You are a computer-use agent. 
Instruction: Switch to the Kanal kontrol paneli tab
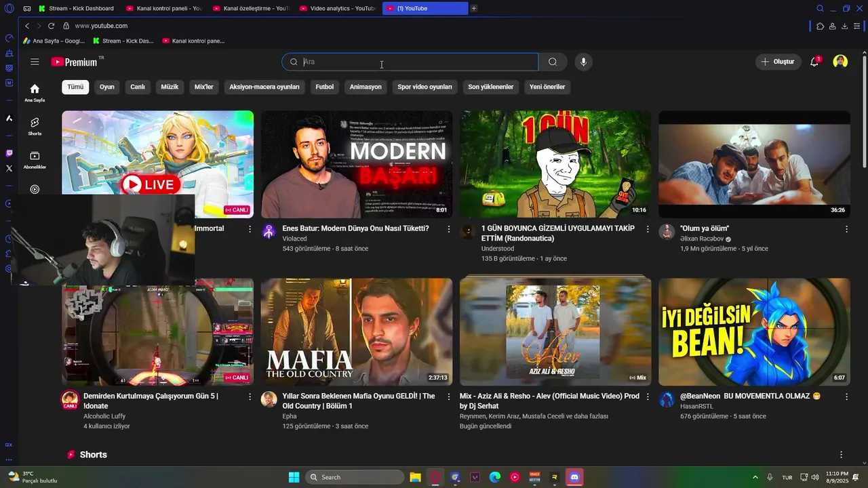(x=163, y=9)
